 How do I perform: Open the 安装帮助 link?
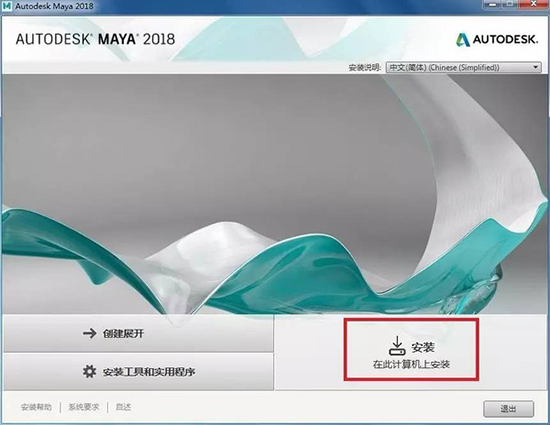[36, 407]
